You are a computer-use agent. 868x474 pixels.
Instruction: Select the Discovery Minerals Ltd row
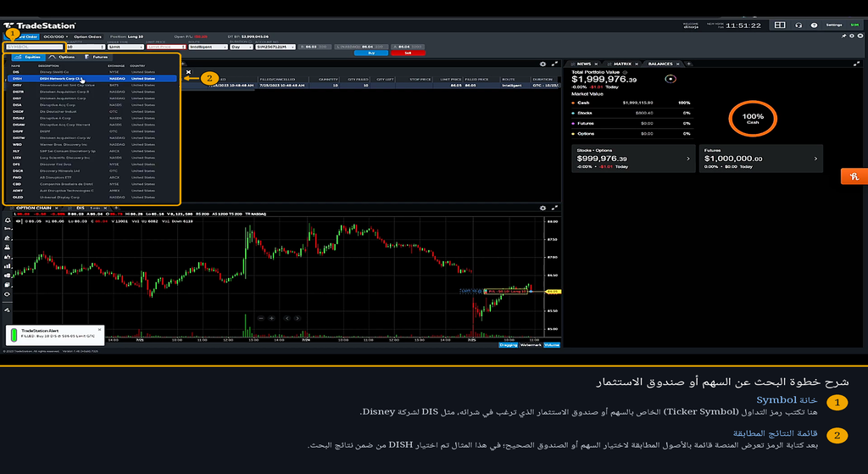tap(92, 171)
